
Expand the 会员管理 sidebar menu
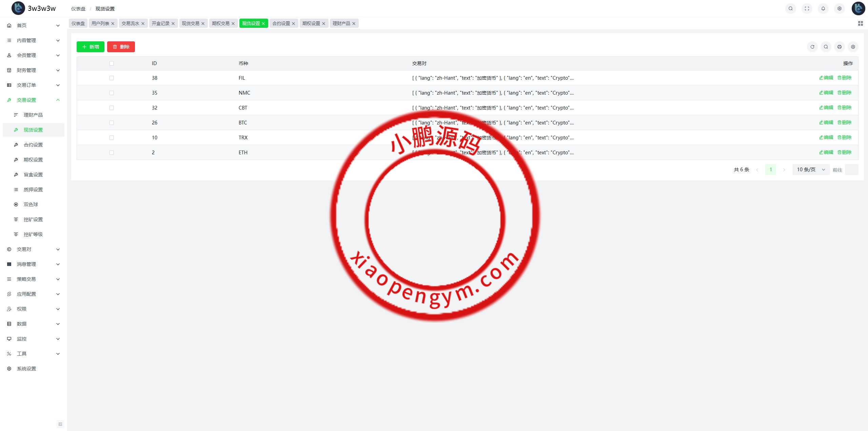pyautogui.click(x=33, y=55)
